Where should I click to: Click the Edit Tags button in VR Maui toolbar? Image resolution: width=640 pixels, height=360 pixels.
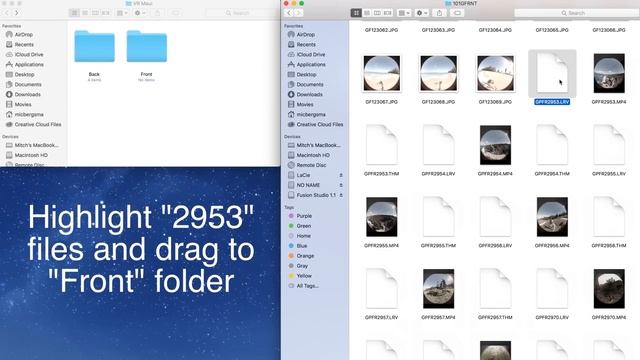(175, 13)
